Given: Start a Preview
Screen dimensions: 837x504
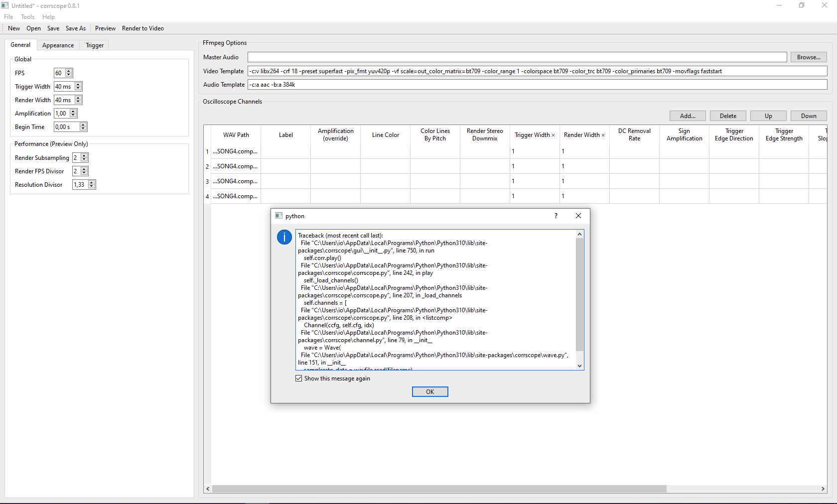Looking at the screenshot, I should tap(105, 28).
